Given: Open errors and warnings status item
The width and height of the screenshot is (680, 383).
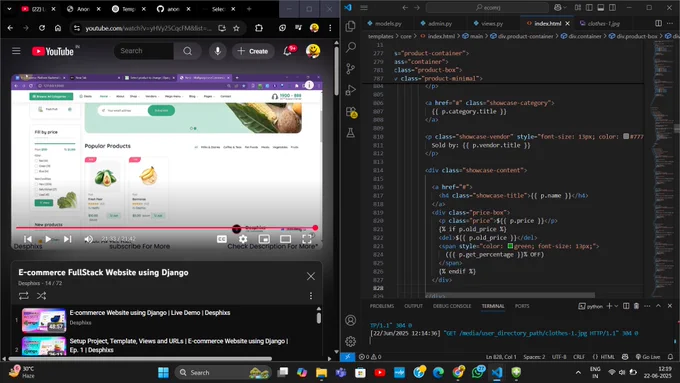Looking at the screenshot, I should click(x=370, y=357).
